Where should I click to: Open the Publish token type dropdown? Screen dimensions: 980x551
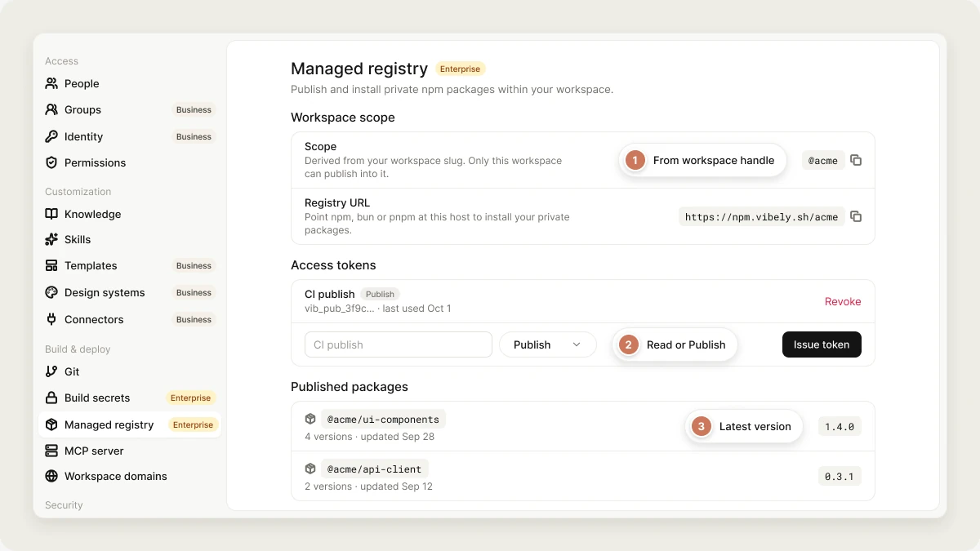pos(548,344)
